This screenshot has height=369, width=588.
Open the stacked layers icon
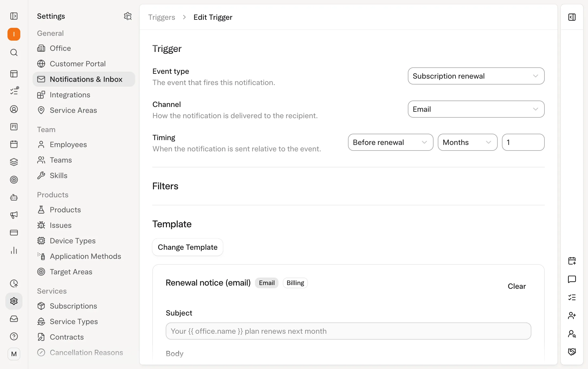coord(14,162)
